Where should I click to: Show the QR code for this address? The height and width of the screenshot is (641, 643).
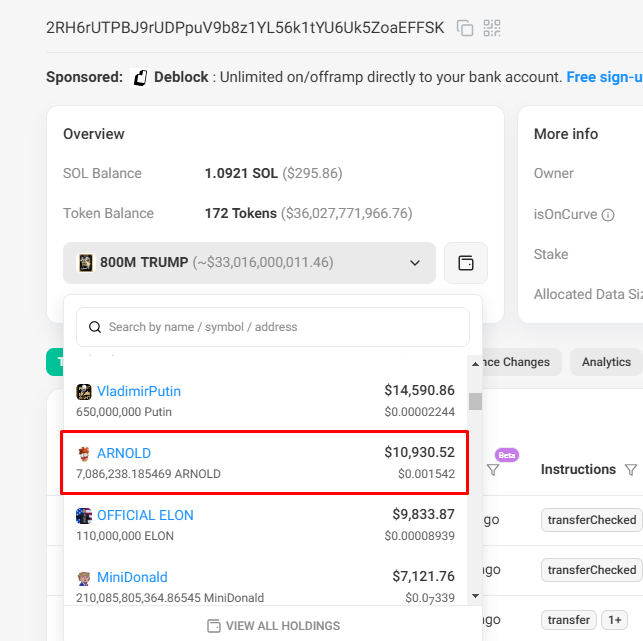492,28
